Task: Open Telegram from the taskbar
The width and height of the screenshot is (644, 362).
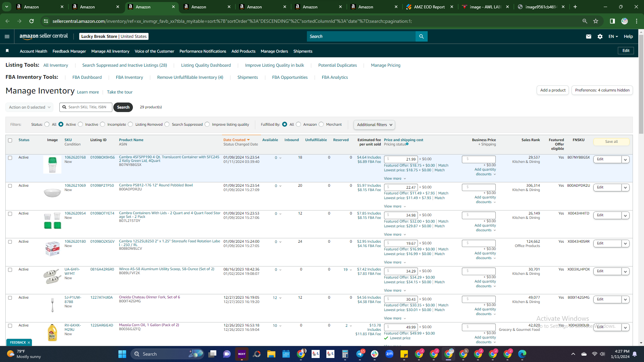Action: click(x=360, y=354)
